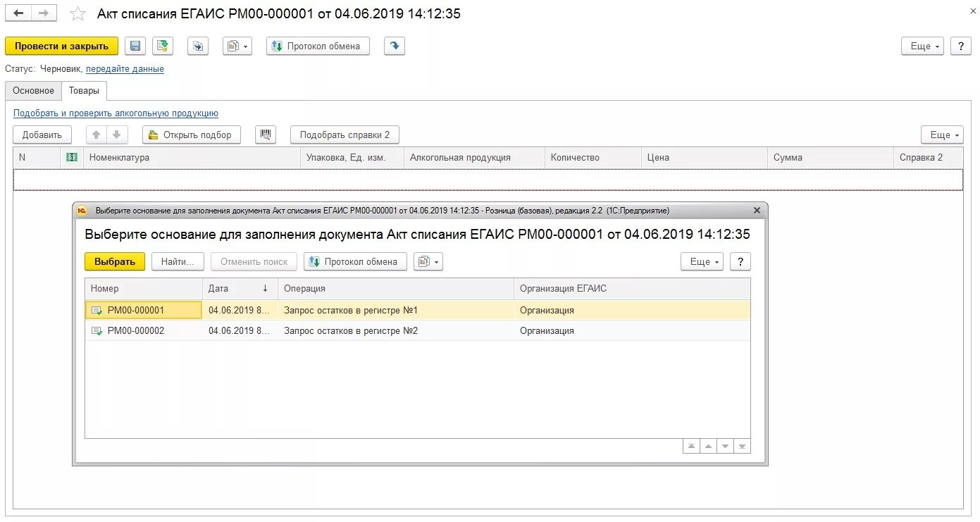Open Подобрать и проверить алкогольную продукцию link
The height and width of the screenshot is (522, 980).
(116, 113)
